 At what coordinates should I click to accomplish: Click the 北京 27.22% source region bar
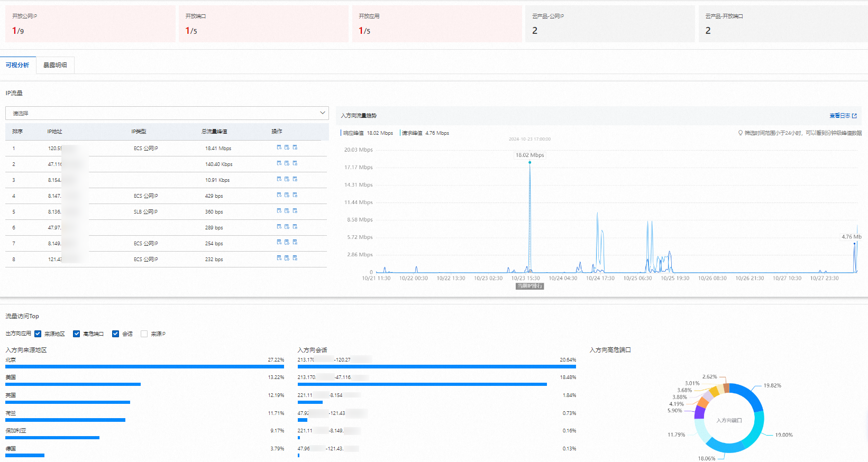(x=144, y=366)
